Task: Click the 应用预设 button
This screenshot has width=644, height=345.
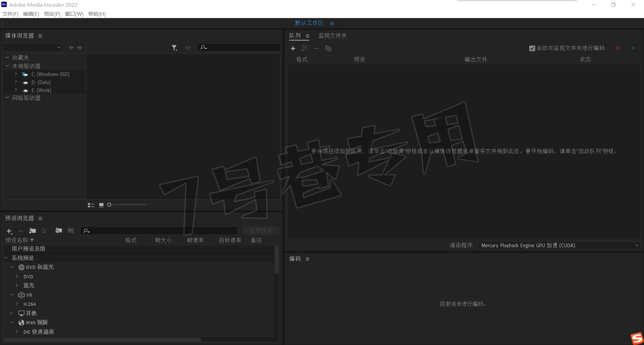Action: click(x=261, y=230)
